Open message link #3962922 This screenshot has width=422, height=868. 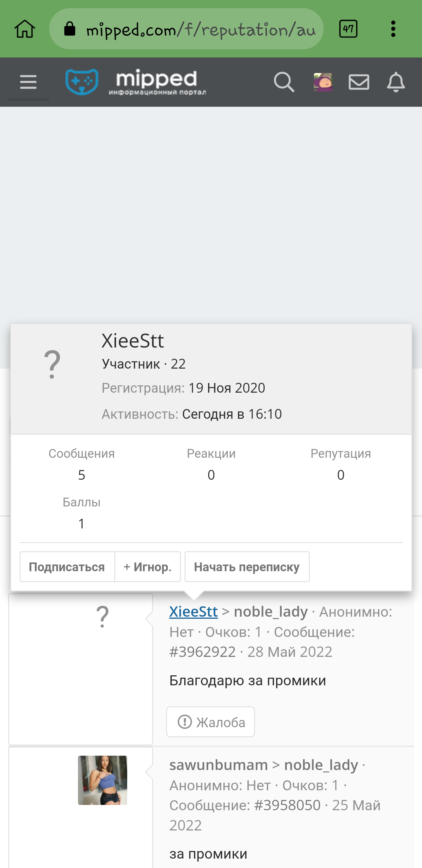click(203, 652)
